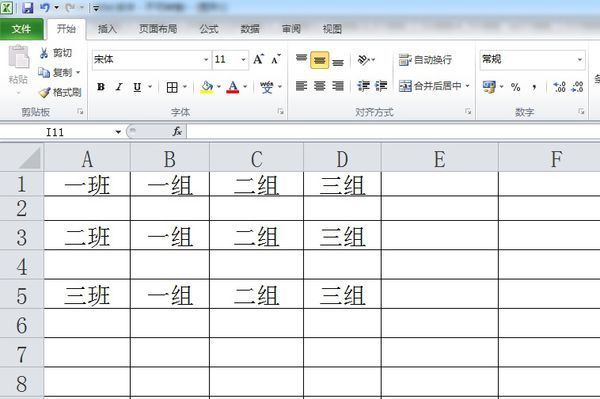The height and width of the screenshot is (399, 600).
Task: Click Decrease Font Size icon
Action: tap(276, 59)
